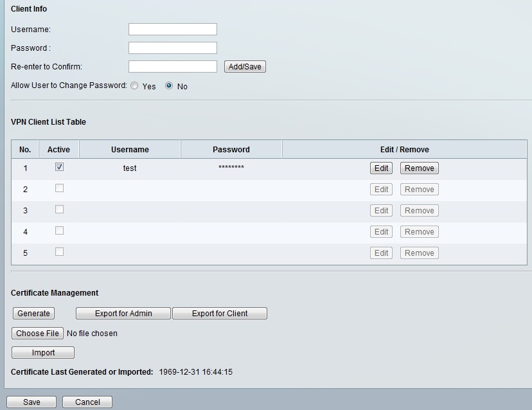
Task: Click Export for Client button
Action: (x=220, y=313)
